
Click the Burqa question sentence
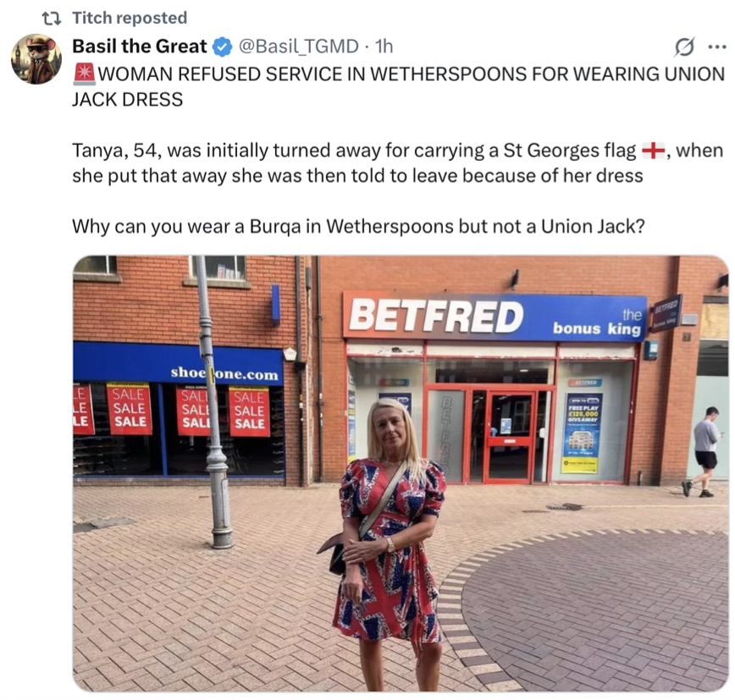click(358, 227)
